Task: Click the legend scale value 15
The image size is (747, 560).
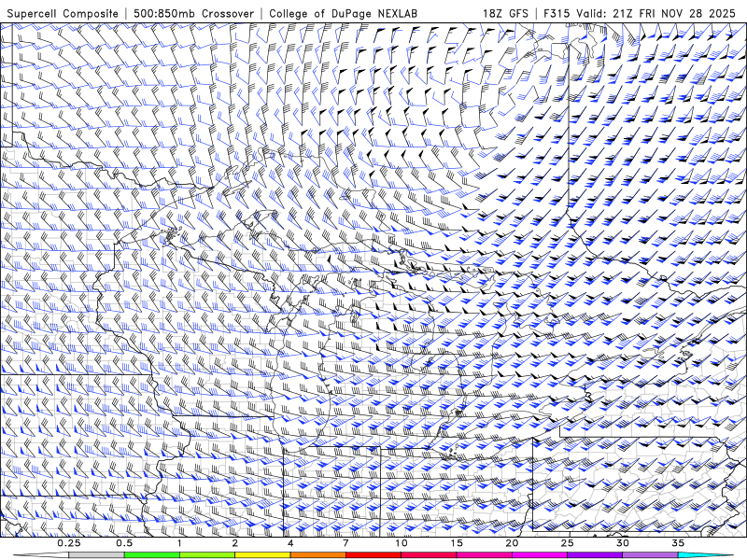Action: click(x=457, y=543)
